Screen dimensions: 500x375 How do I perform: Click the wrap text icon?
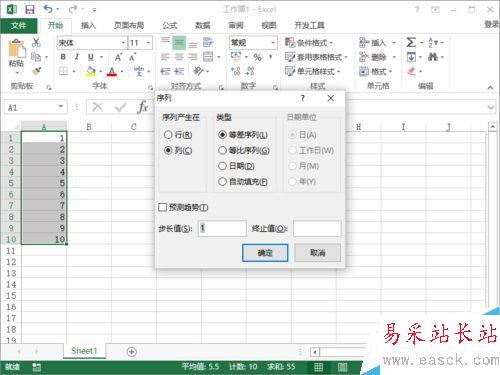point(208,42)
